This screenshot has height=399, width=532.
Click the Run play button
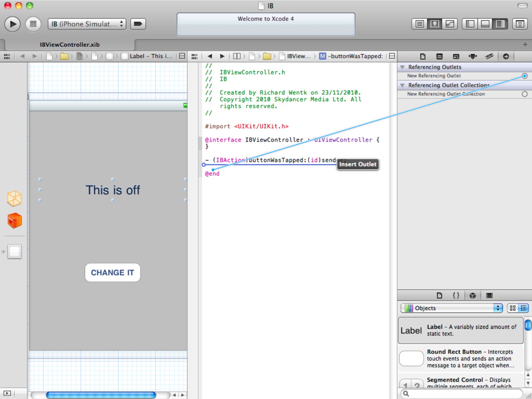click(x=12, y=24)
